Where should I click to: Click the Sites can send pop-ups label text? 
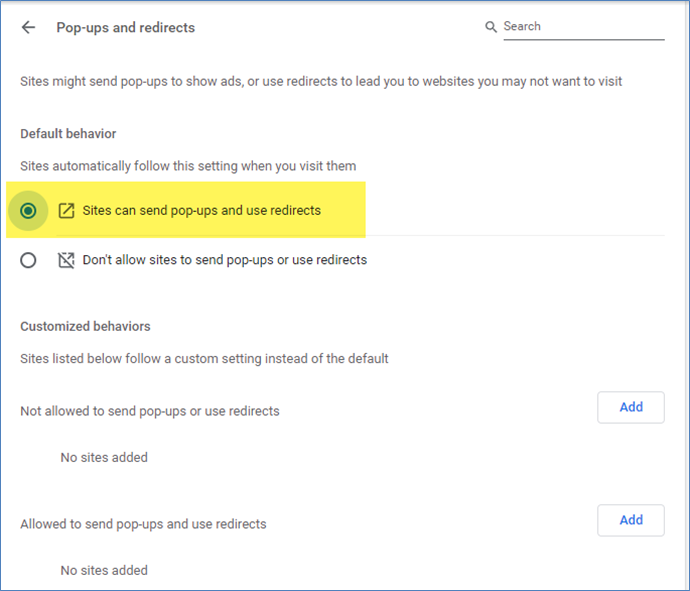click(202, 211)
